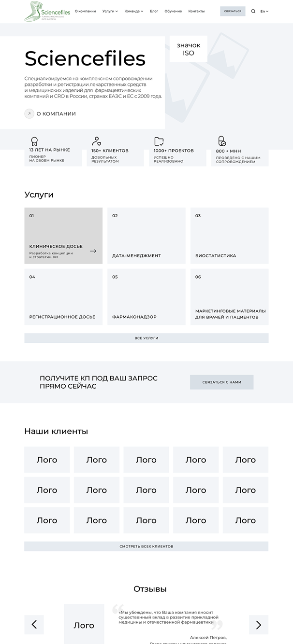Expand the Услуги dropdown menu
Viewport: 293px width, 644px height.
[110, 11]
